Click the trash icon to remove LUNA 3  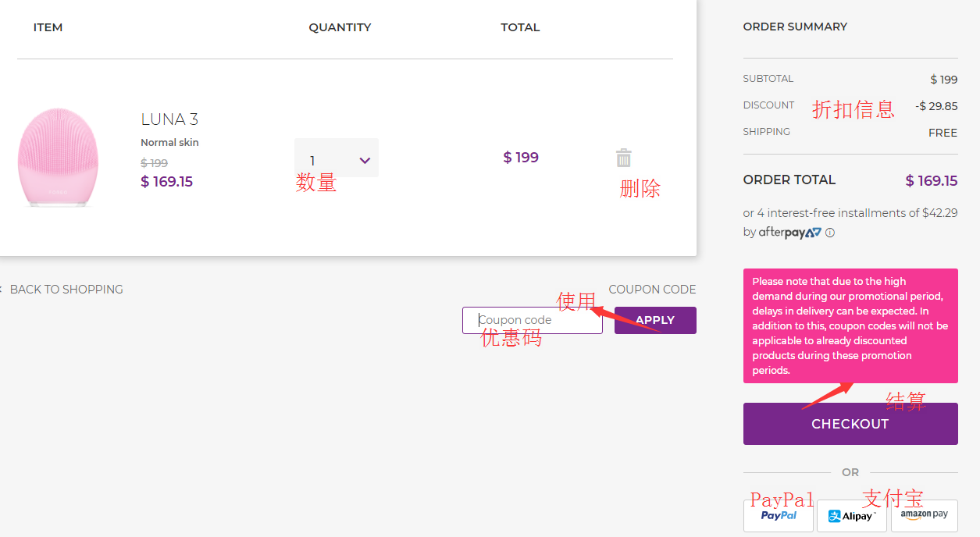point(623,158)
